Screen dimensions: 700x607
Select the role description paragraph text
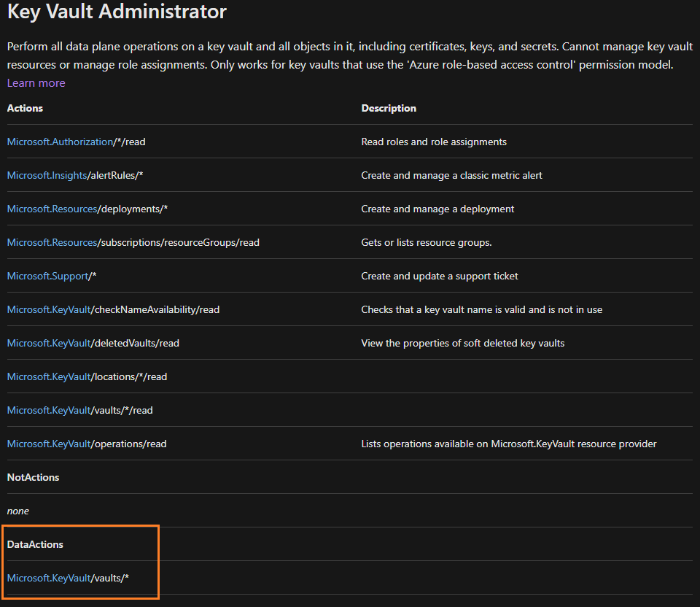[350, 55]
